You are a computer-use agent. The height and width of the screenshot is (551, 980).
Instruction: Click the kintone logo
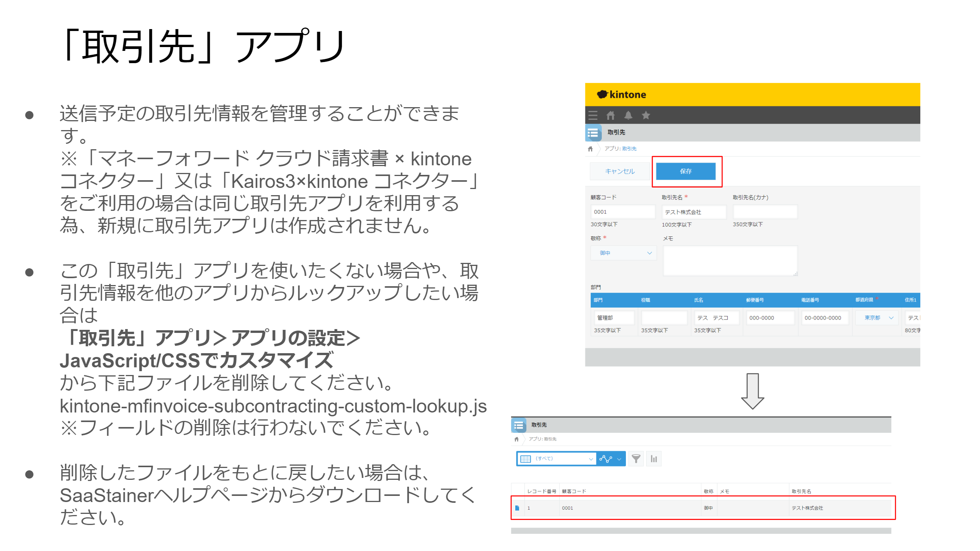click(621, 95)
